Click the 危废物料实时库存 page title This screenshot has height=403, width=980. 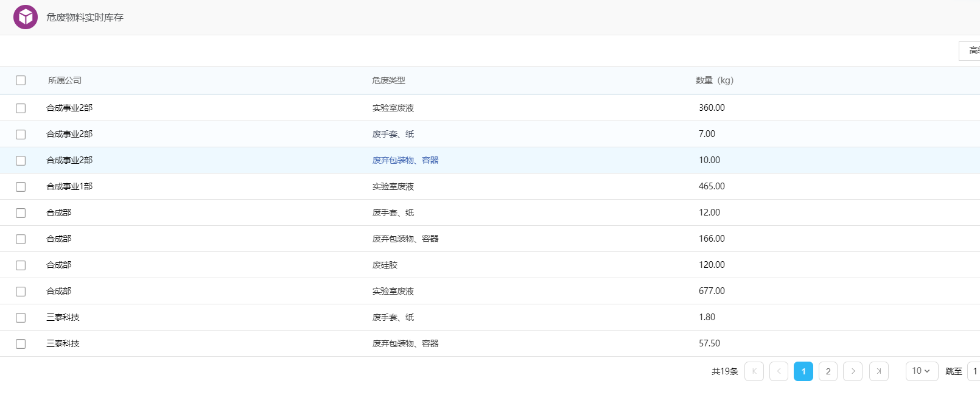pos(85,18)
